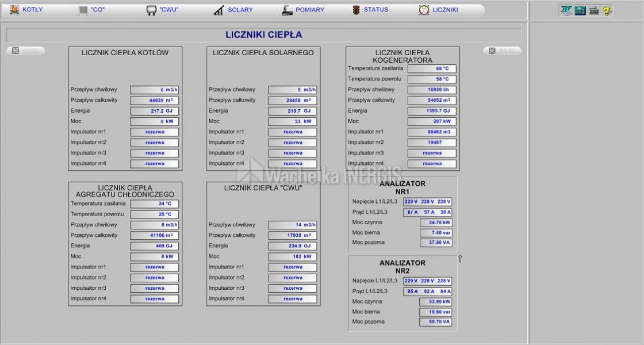Select Analizator NR2 current 95 A 82 A 84 A
The width and height of the screenshot is (644, 345).
pyautogui.click(x=428, y=292)
